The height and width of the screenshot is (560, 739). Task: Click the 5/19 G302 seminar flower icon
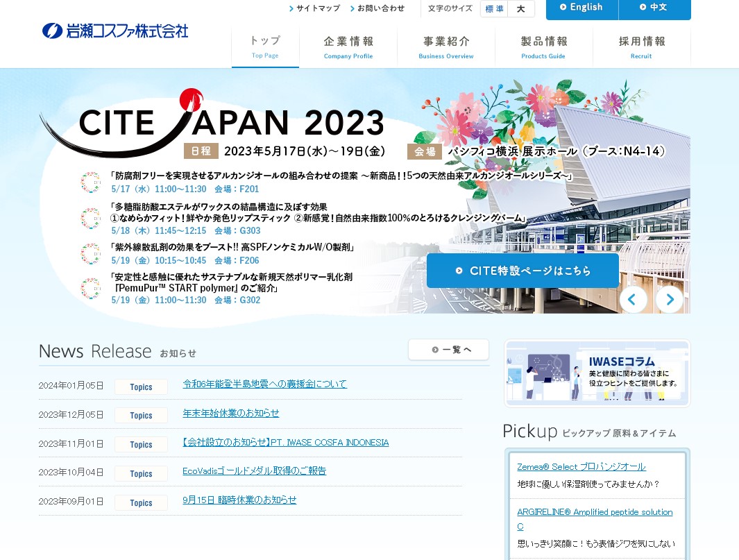pyautogui.click(x=90, y=289)
